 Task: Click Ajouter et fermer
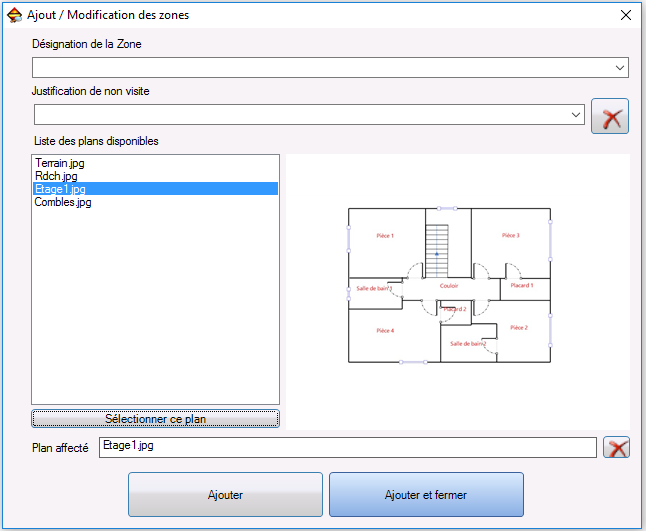426,495
